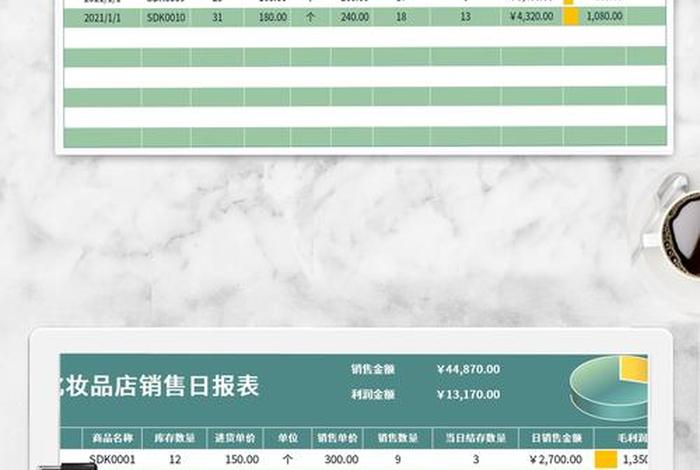The width and height of the screenshot is (700, 470).
Task: Select unit 个 in SDK0010 row
Action: [310, 17]
